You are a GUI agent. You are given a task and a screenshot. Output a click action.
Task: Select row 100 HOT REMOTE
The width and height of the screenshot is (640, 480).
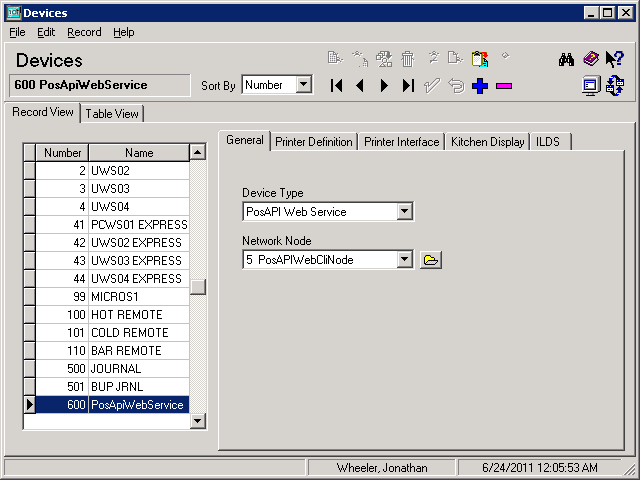113,314
